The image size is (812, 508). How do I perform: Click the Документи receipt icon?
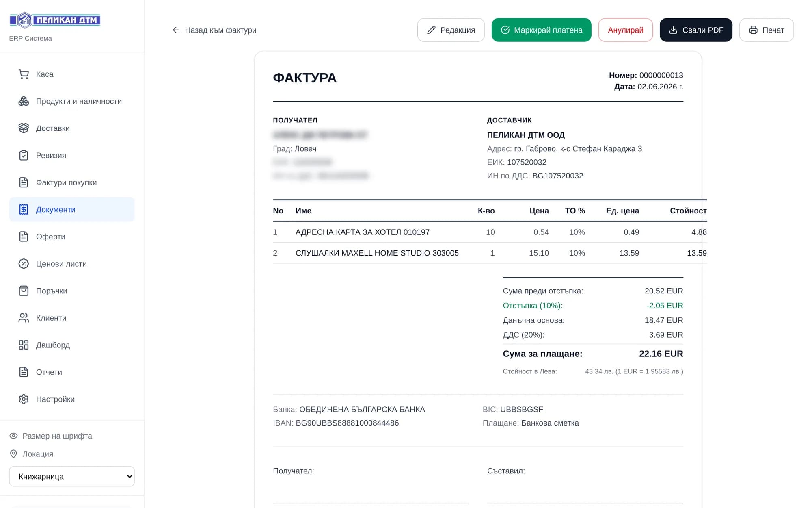tap(24, 209)
